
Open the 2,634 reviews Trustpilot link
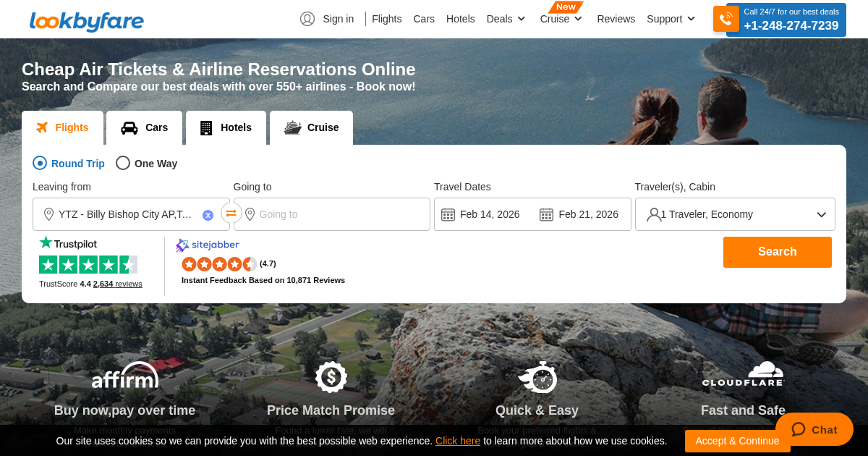coord(118,284)
